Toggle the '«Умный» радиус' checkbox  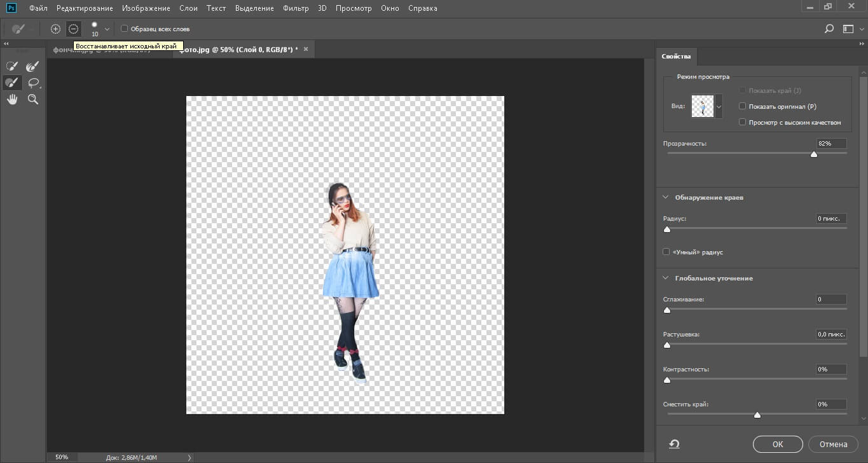(666, 252)
